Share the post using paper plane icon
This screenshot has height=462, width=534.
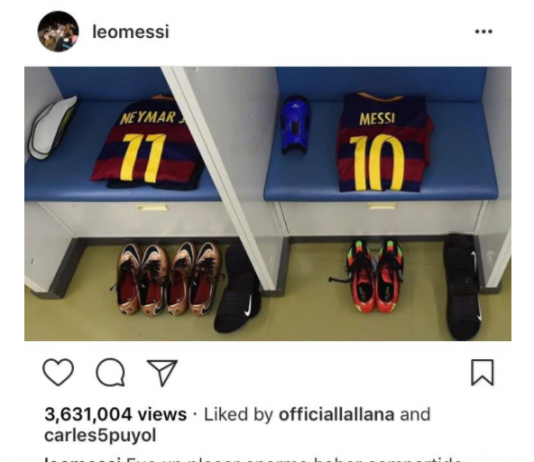click(x=162, y=372)
